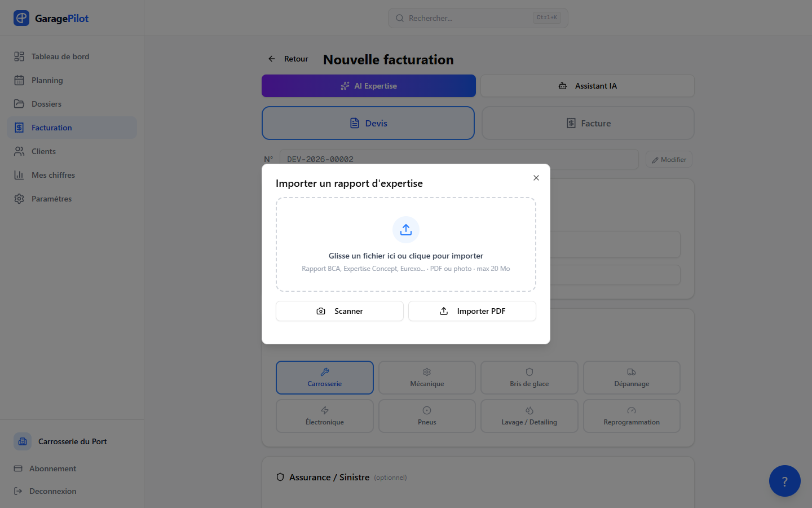This screenshot has width=812, height=508.
Task: Click the Scanner camera button
Action: coord(339,311)
